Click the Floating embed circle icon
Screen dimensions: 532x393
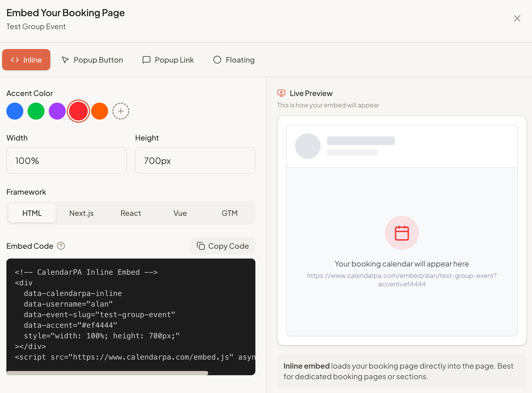pos(217,60)
